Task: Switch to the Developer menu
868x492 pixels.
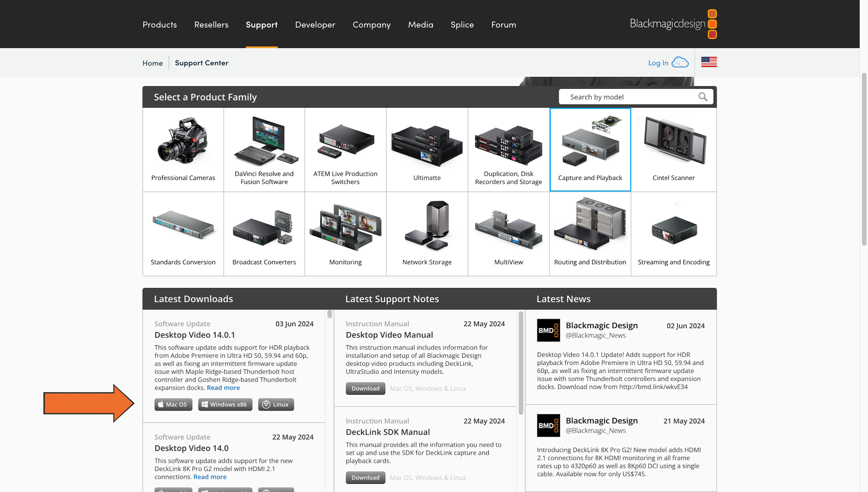Action: 315,25
